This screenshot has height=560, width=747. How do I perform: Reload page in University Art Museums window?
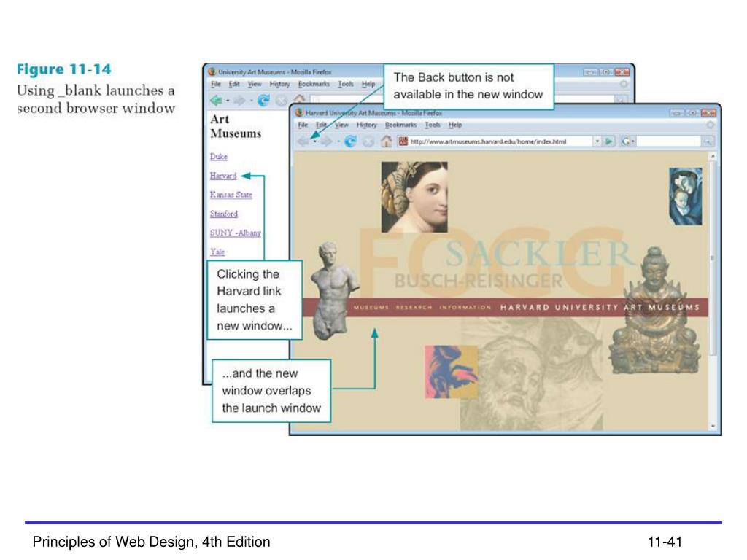[263, 101]
